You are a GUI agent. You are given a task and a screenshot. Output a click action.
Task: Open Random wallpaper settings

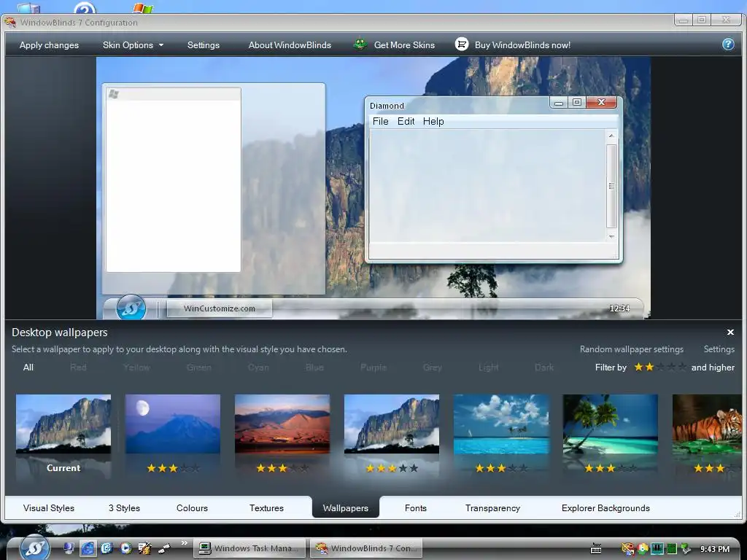[x=632, y=349]
